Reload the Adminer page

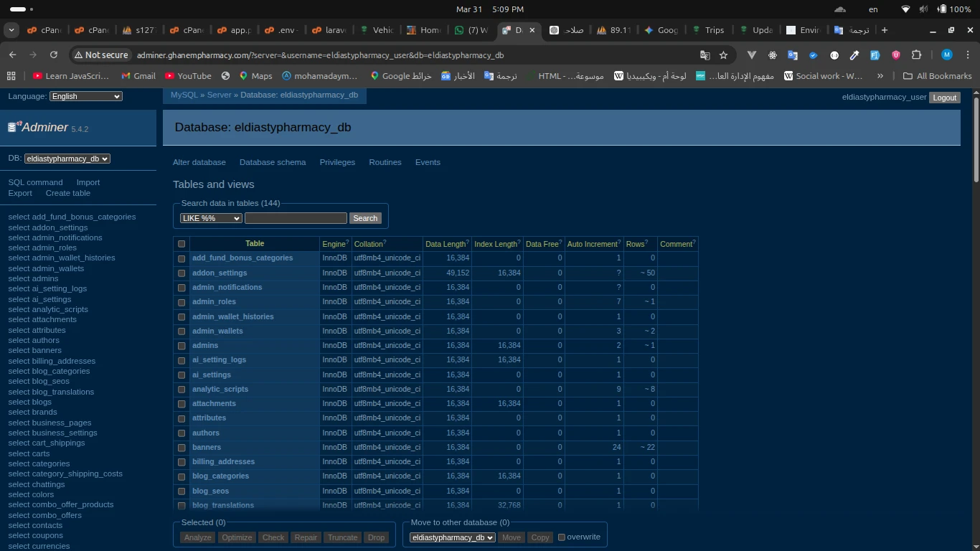pyautogui.click(x=53, y=55)
